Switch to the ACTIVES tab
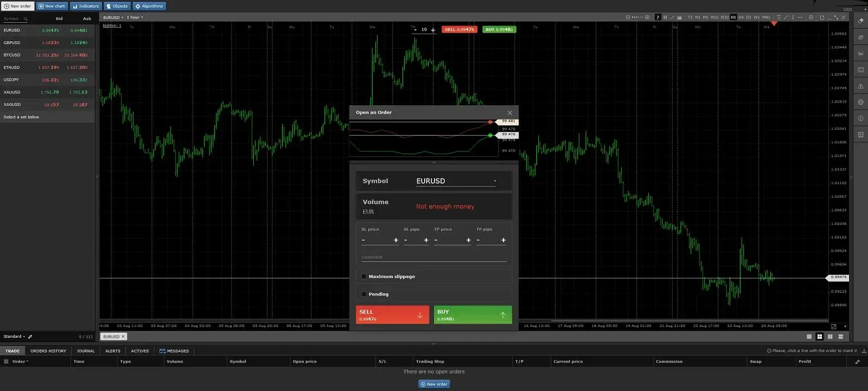Screen dimensions: 868x391 tap(140, 351)
